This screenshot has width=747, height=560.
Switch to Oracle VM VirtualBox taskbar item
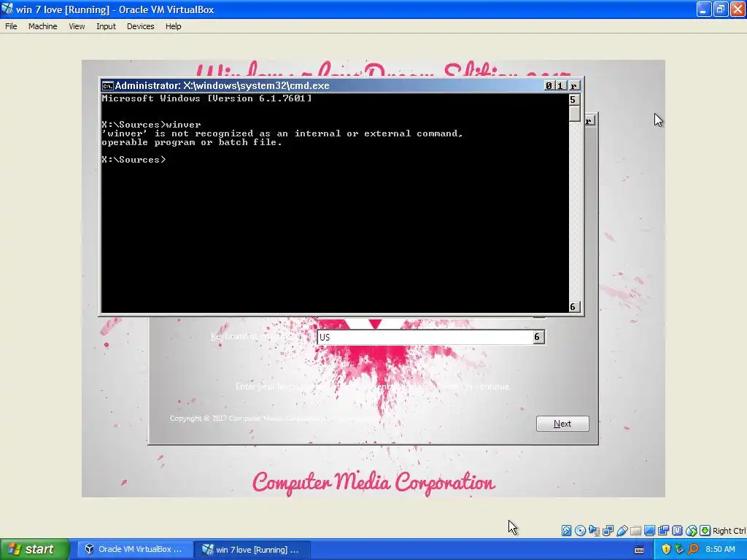tap(134, 550)
